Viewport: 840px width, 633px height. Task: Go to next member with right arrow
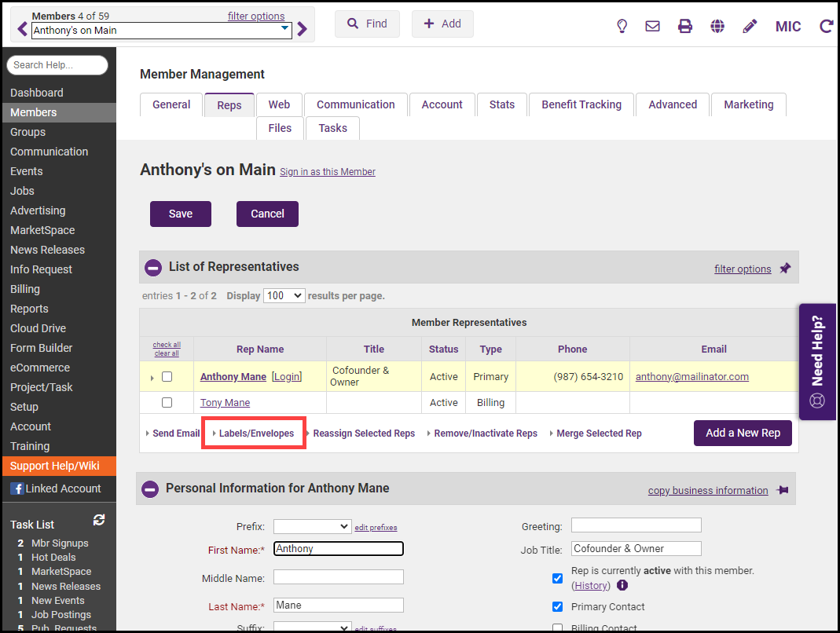pos(303,30)
